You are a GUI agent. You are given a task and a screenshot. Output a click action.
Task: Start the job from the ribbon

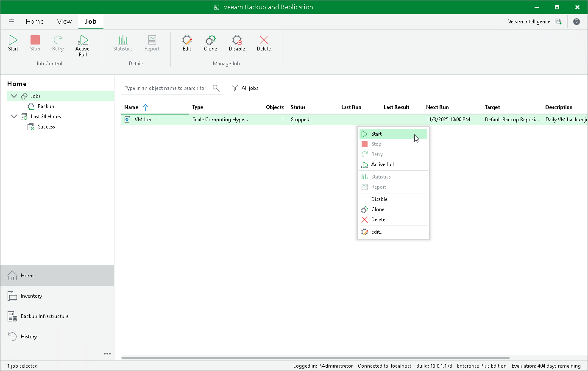coord(13,43)
